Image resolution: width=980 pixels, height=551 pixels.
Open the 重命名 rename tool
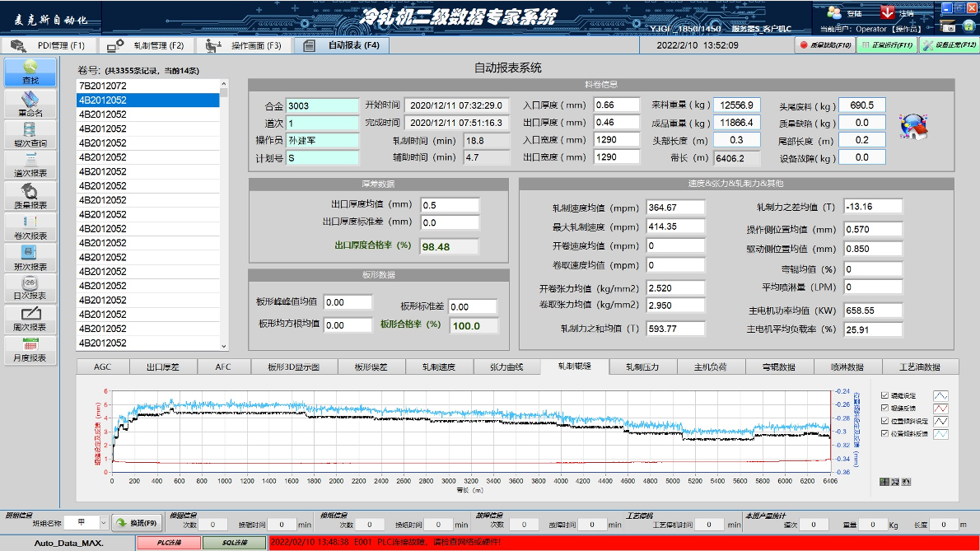30,104
